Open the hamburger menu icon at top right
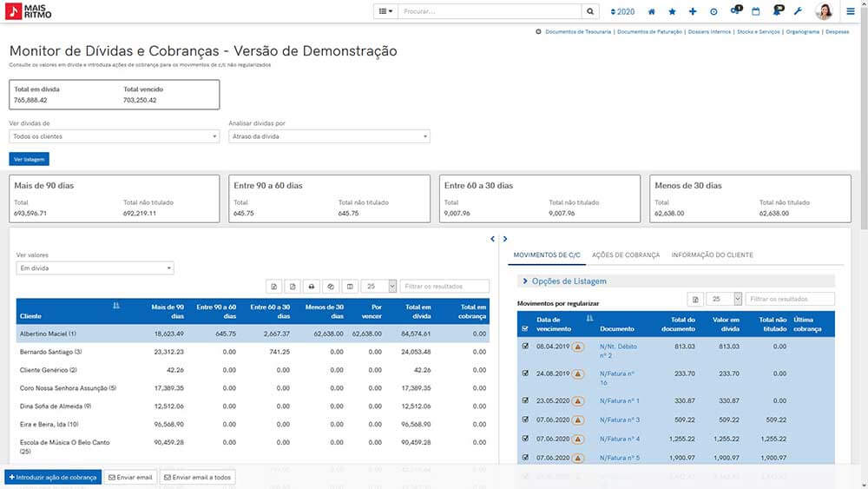Viewport: 868px width, 489px height. click(x=851, y=11)
